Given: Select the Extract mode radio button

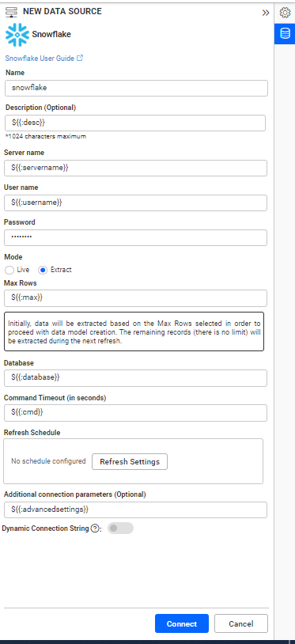Looking at the screenshot, I should (x=43, y=271).
